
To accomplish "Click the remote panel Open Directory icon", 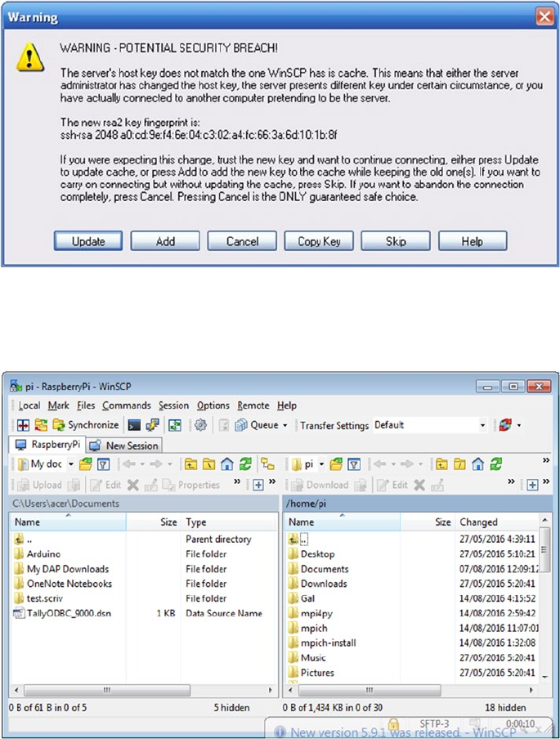I will pos(336,464).
